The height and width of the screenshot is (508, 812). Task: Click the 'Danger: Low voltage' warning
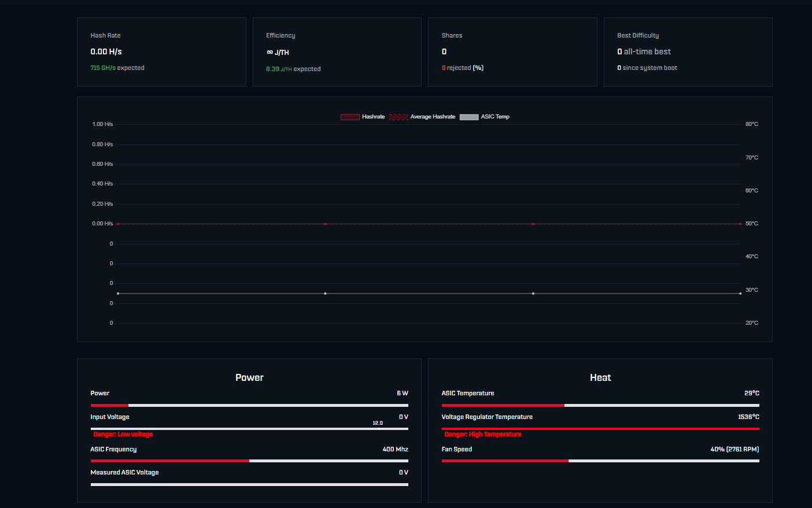123,435
